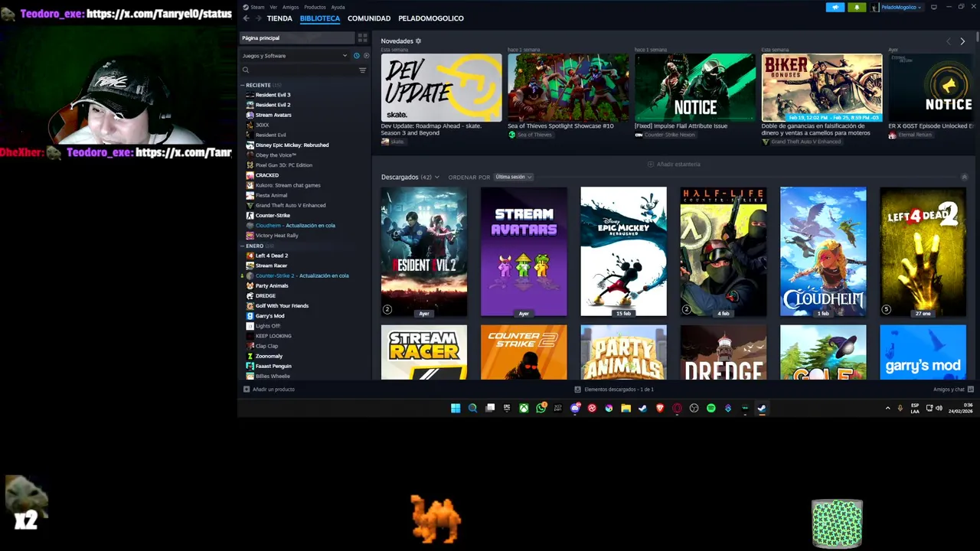Open the Biker Bonuses GTA news card
This screenshot has height=551, width=980.
(x=822, y=87)
